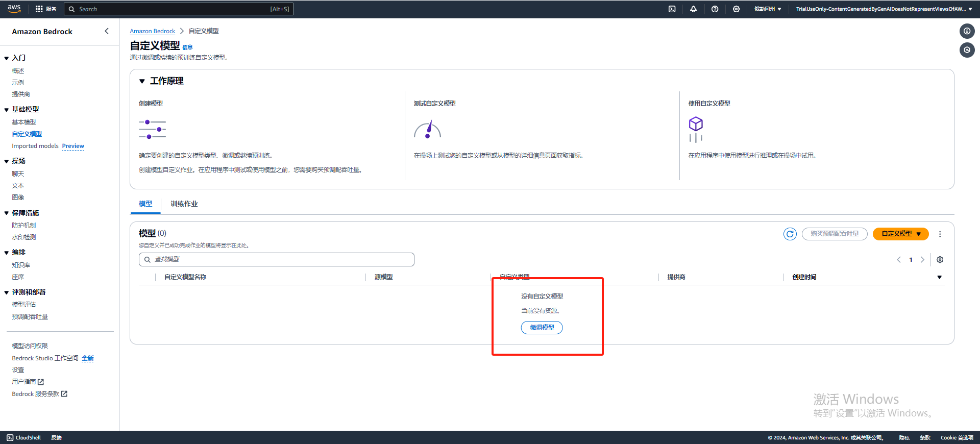Viewport: 980px width, 444px height.
Task: Click the 使用自定义模型 cube illustration
Action: [x=696, y=130]
